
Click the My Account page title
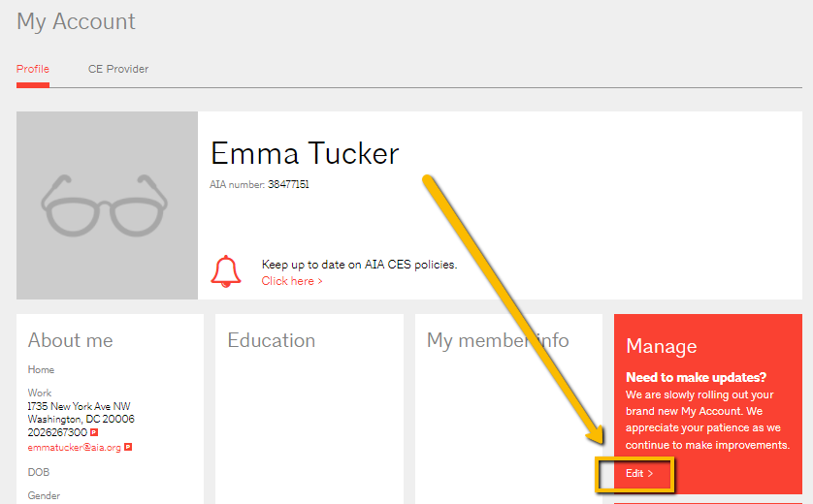click(x=76, y=21)
